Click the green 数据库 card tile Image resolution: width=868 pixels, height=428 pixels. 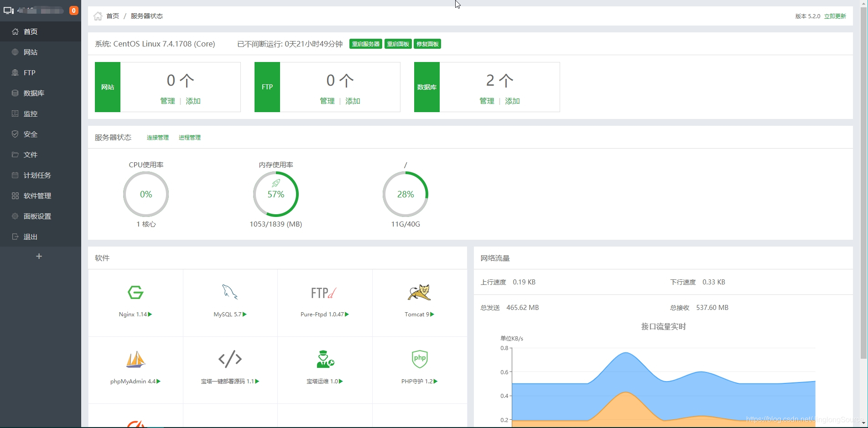[x=427, y=87]
